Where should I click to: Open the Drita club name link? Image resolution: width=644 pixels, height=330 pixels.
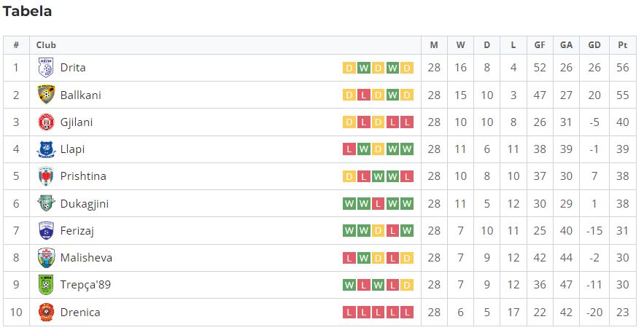(73, 68)
